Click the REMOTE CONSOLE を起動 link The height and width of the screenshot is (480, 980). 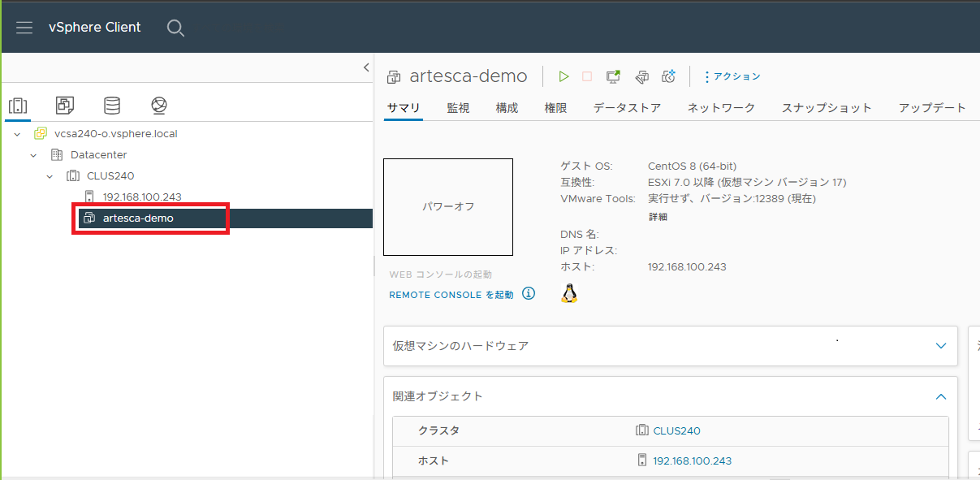(x=451, y=295)
